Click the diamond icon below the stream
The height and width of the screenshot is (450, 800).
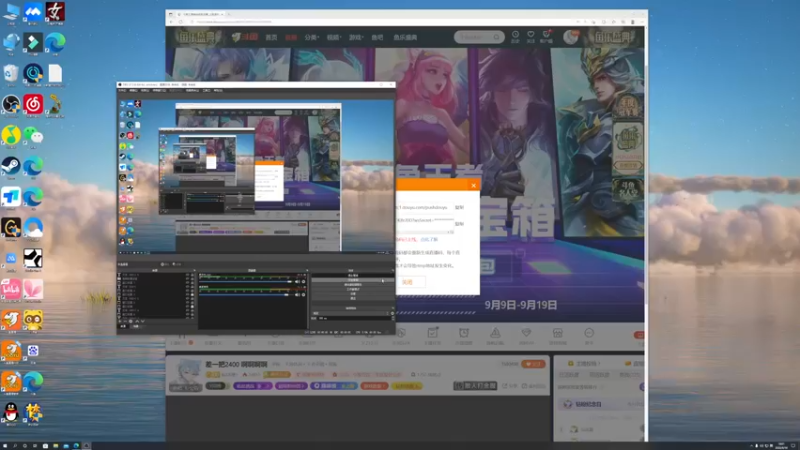(526, 334)
